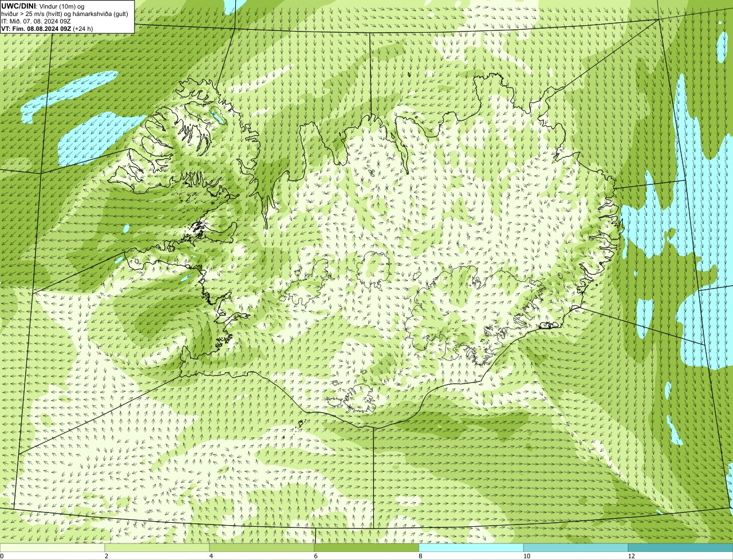Viewport: 733px width, 560px height.
Task: Select the color bar segment above 12 m/s
Action: 680,548
